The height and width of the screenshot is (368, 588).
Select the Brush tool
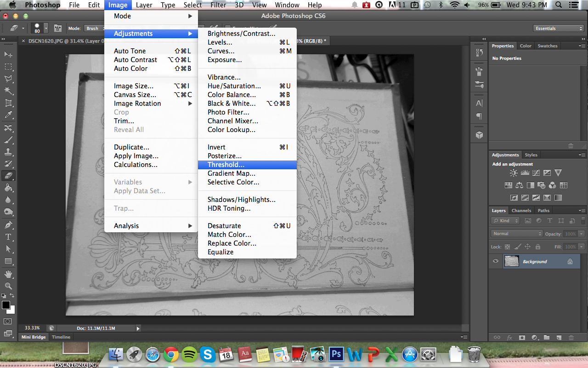(x=8, y=140)
